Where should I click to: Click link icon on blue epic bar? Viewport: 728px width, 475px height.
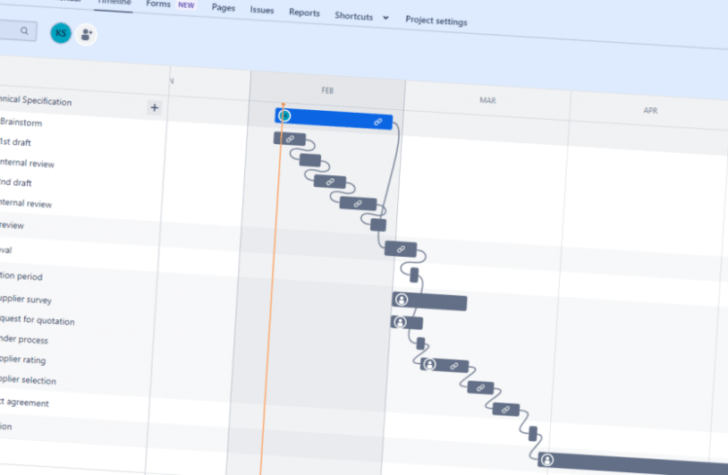tap(378, 121)
